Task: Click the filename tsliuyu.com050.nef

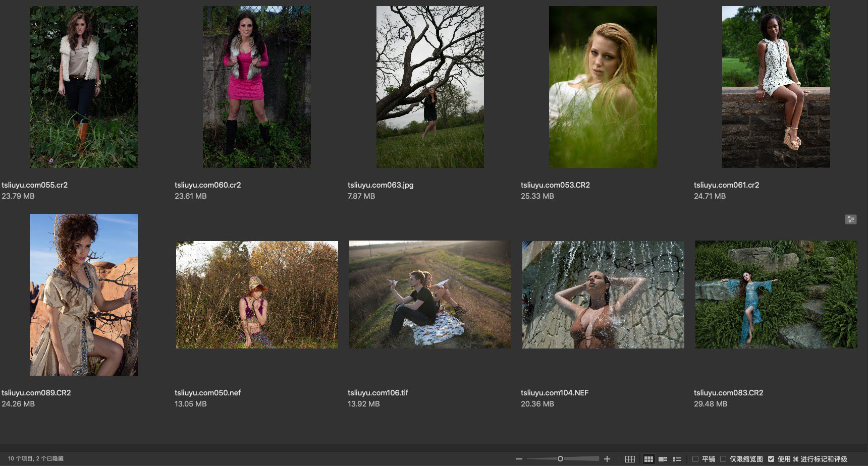Action: (208, 393)
